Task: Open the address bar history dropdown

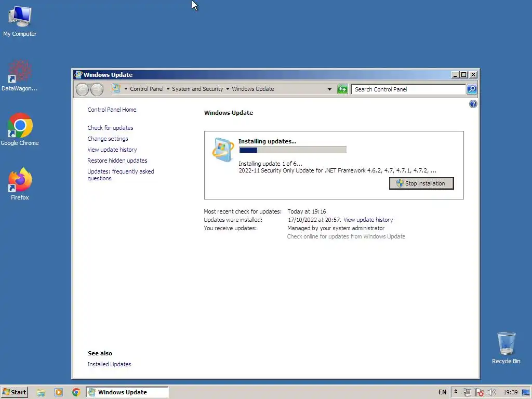Action: tap(329, 89)
